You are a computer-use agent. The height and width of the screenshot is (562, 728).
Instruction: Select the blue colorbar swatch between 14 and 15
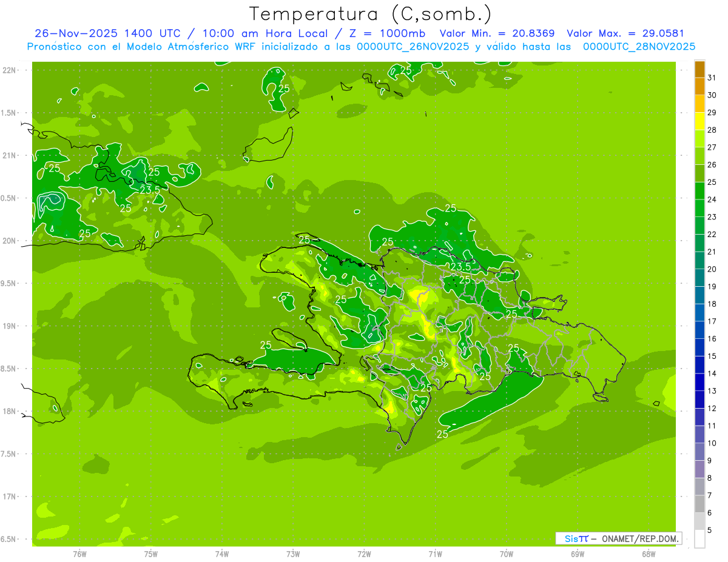[x=699, y=365]
